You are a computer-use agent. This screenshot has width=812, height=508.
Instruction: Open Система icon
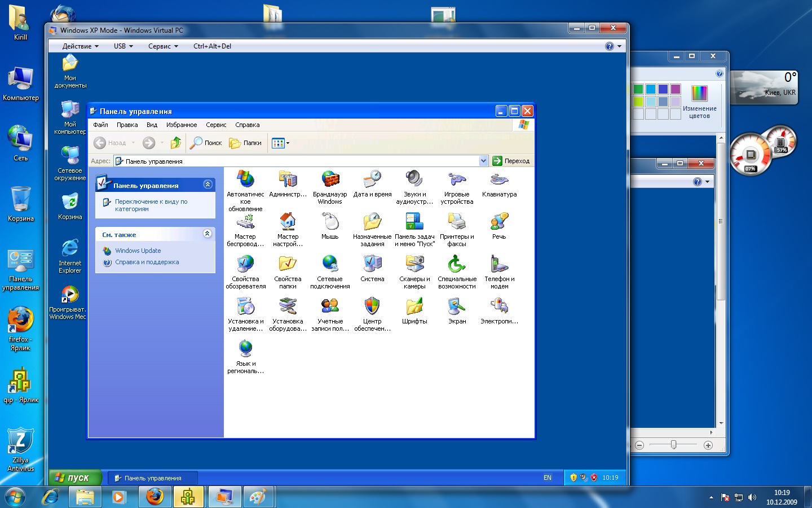372,269
